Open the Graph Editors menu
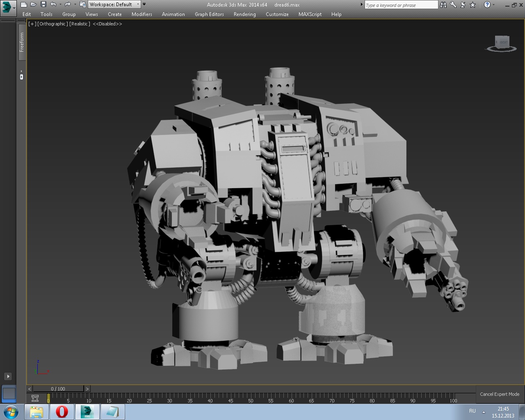Image resolution: width=525 pixels, height=420 pixels. pos(209,14)
